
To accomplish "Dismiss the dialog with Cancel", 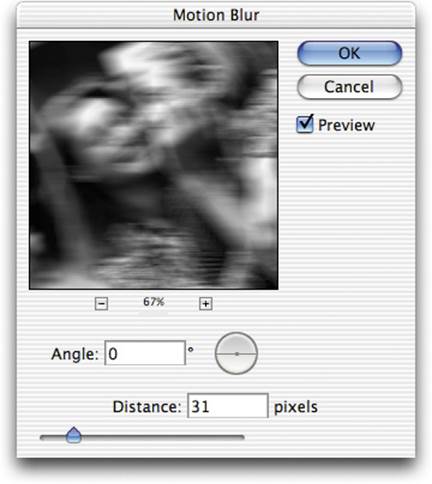I will 349,87.
